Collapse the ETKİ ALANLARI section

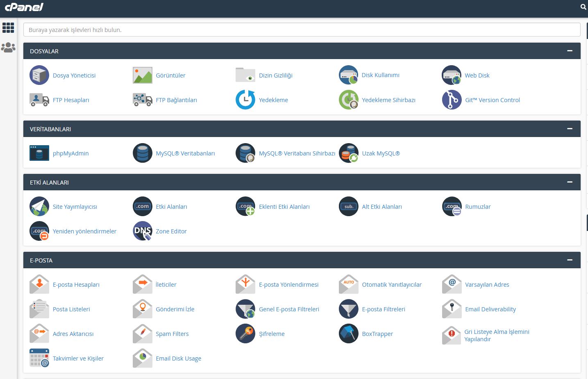pos(570,182)
